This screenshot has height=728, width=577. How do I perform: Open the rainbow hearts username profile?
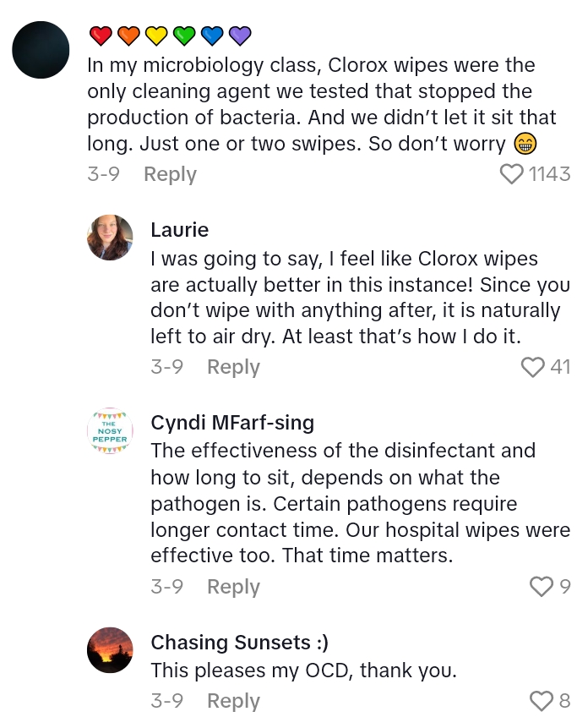pos(170,36)
